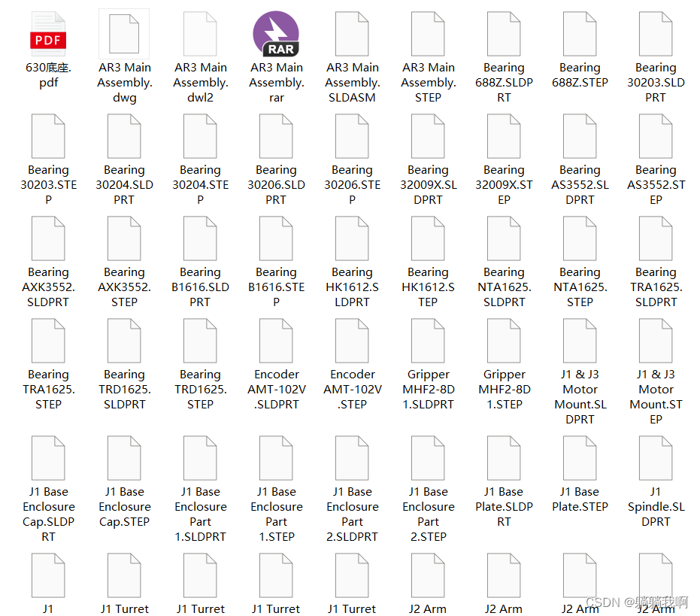The height and width of the screenshot is (616, 700).
Task: Select the 630底座.pdf file icon
Action: (x=48, y=34)
